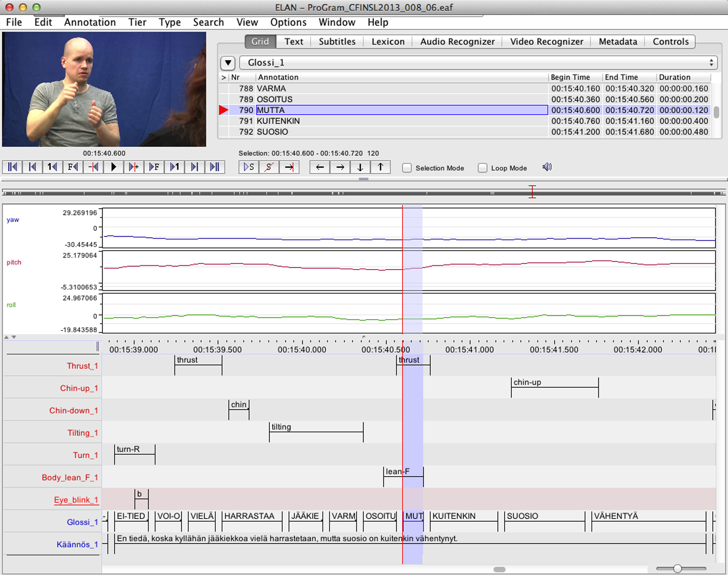Click the signer video thumbnail
This screenshot has width=728, height=575.
(x=104, y=89)
